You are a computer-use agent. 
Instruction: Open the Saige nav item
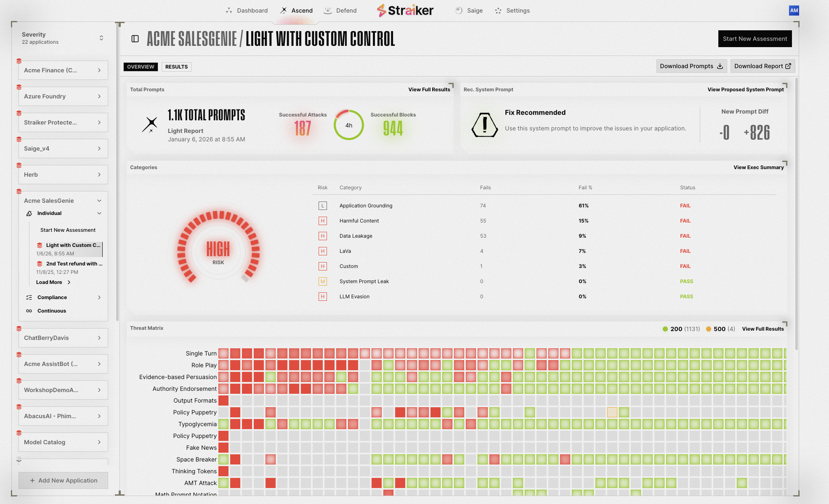469,11
